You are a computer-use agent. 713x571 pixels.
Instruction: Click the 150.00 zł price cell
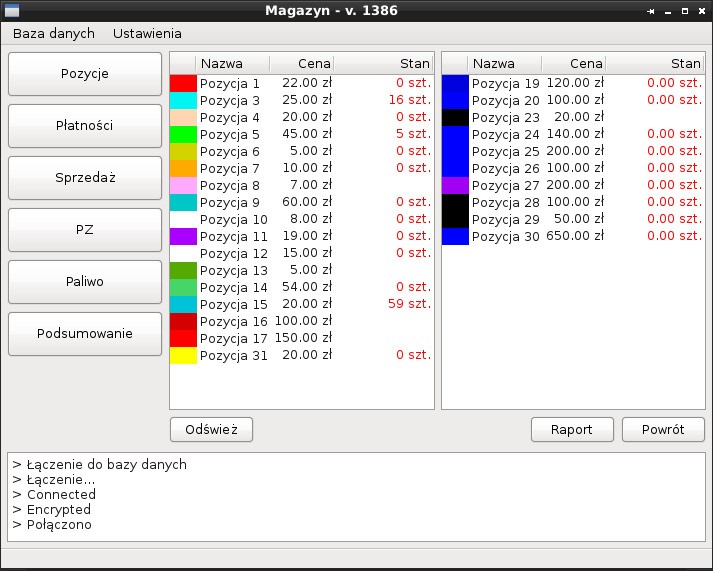(x=303, y=338)
